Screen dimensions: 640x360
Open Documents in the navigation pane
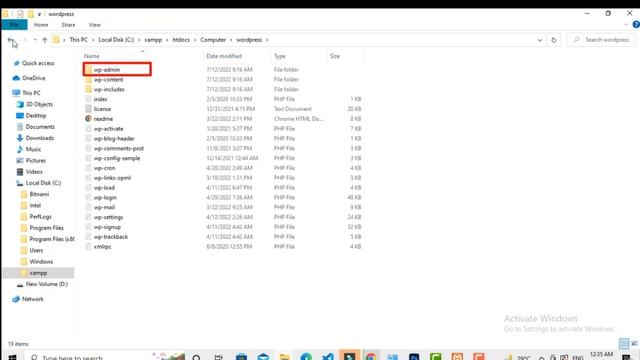40,127
